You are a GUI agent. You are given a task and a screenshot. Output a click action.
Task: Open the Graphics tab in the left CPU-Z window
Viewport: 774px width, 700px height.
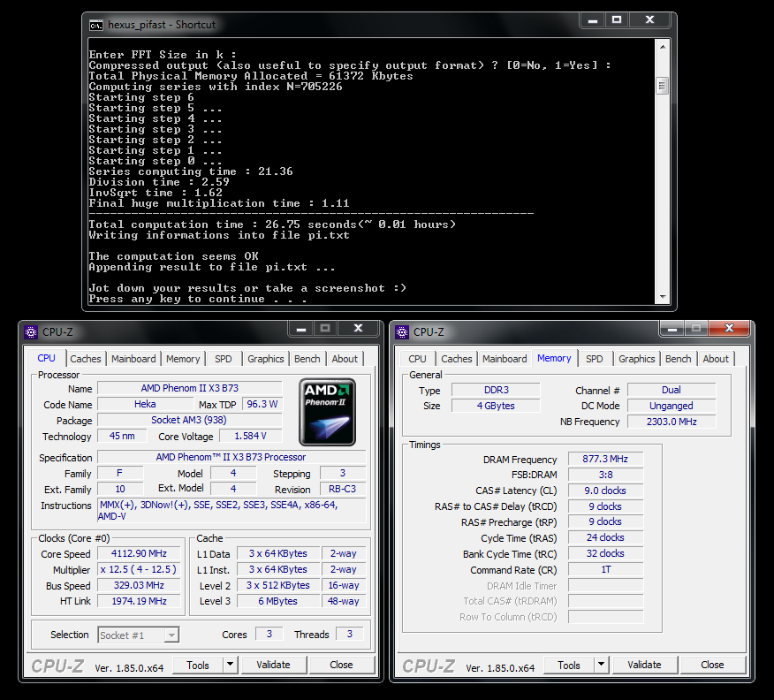(x=266, y=359)
